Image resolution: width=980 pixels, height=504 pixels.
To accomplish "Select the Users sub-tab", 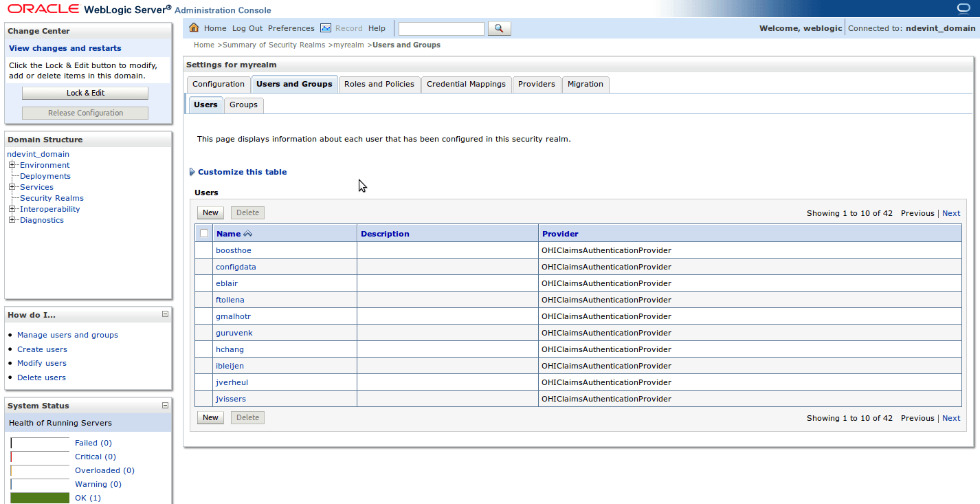I will [205, 105].
